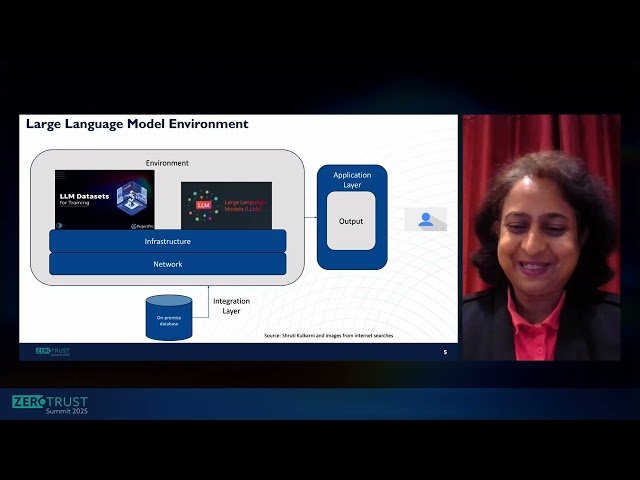Click the Network bar
This screenshot has height=480, width=640.
(167, 264)
